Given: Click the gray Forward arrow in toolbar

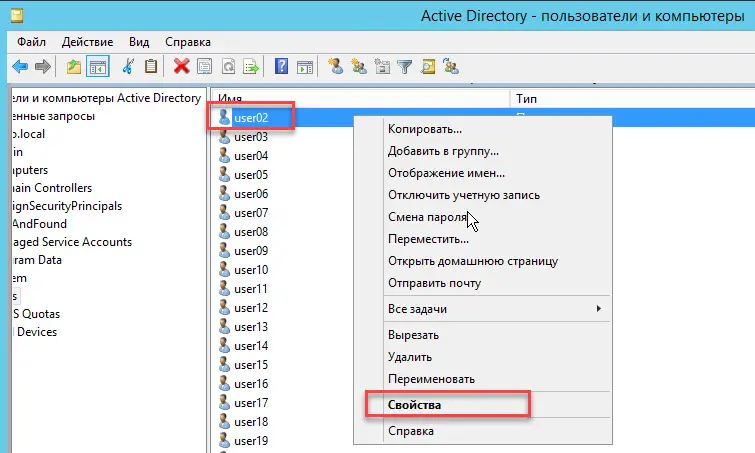Looking at the screenshot, I should [43, 66].
